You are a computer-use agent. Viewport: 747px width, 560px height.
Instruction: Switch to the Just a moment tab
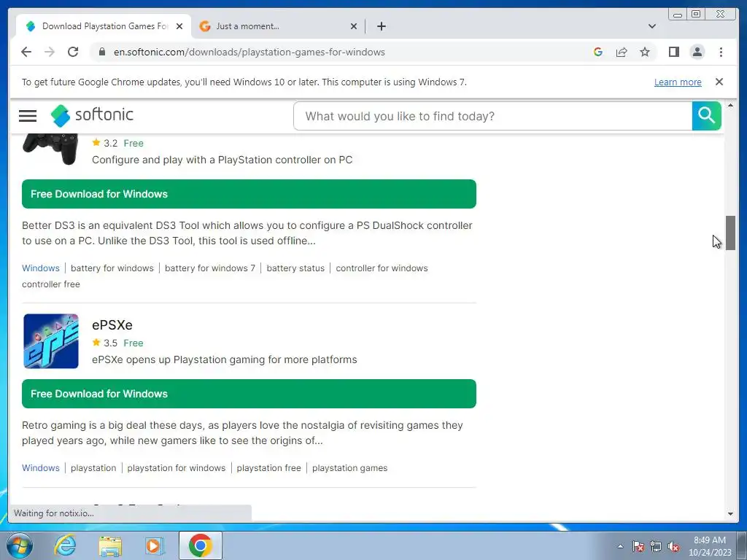click(279, 26)
